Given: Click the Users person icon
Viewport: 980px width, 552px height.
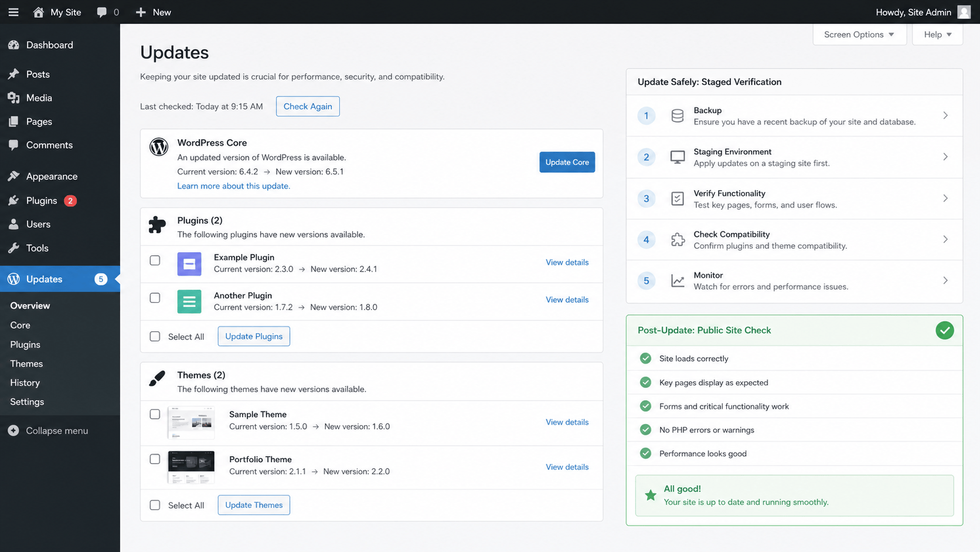Looking at the screenshot, I should coord(13,224).
